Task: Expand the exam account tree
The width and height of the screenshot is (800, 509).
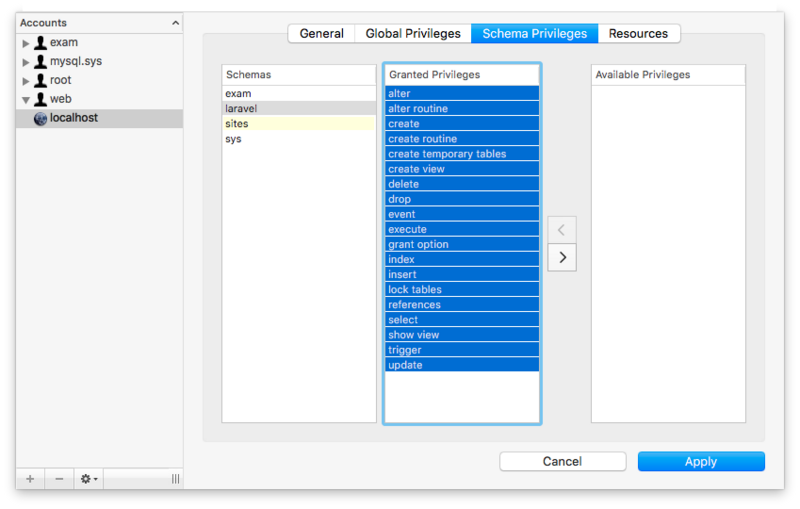Action: pyautogui.click(x=26, y=43)
